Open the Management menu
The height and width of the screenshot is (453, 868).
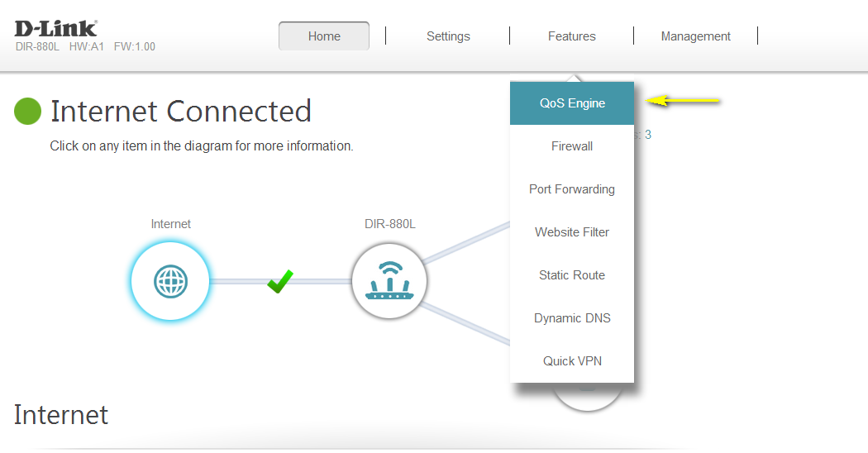pos(695,36)
